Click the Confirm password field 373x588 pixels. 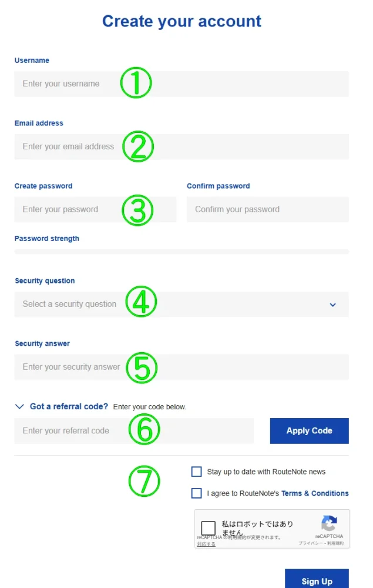[267, 209]
